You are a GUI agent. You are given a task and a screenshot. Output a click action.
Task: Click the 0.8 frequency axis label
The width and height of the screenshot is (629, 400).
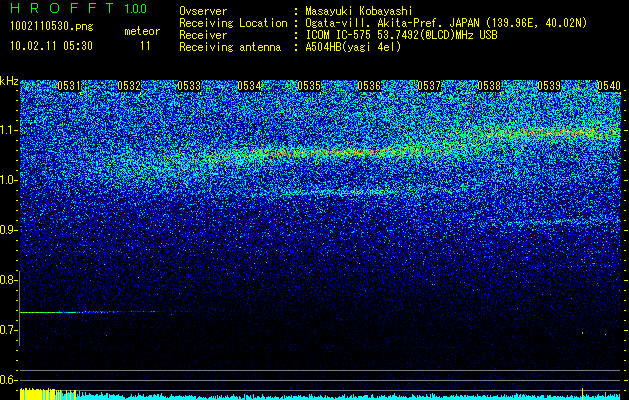[x=7, y=280]
